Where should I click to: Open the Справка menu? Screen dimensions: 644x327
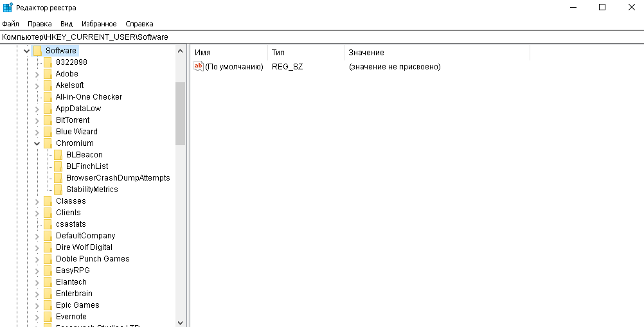click(x=139, y=24)
